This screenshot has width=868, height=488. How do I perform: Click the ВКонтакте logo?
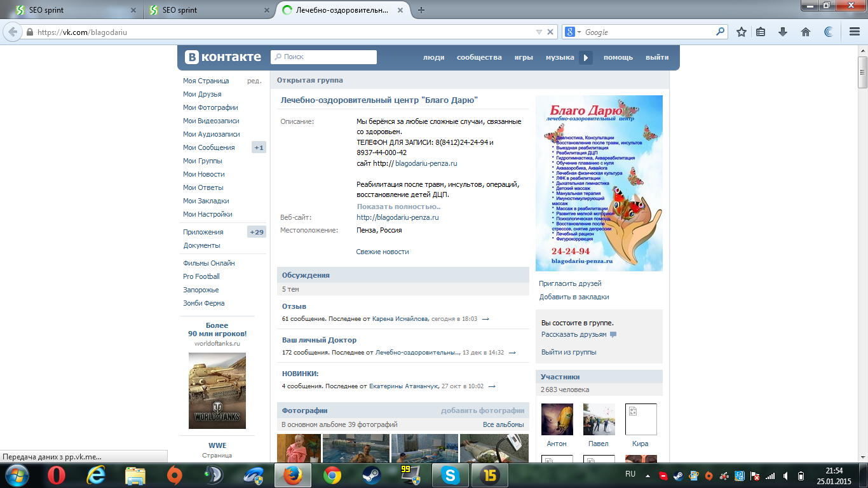[223, 57]
